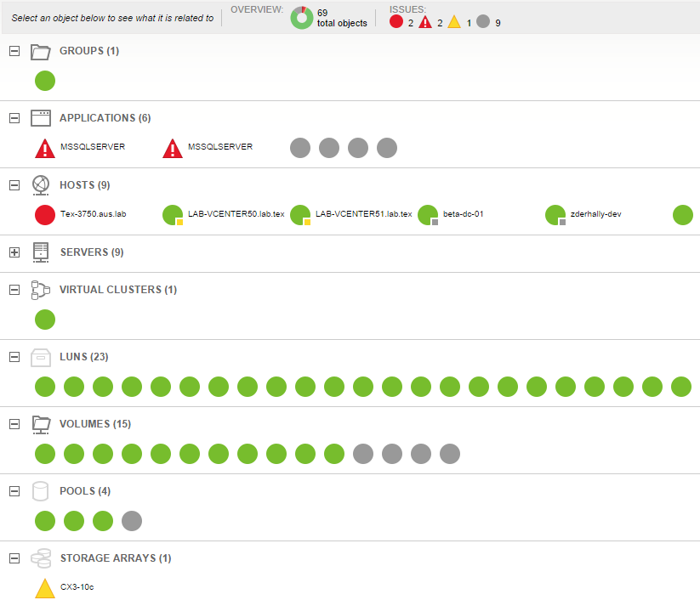The width and height of the screenshot is (700, 600).
Task: Collapse the VOLUMES section
Action: pyautogui.click(x=14, y=424)
